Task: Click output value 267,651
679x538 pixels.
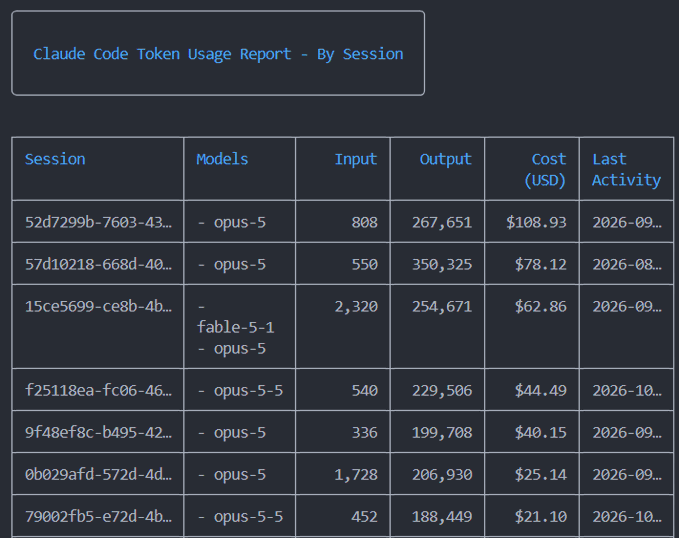Action: (x=442, y=223)
